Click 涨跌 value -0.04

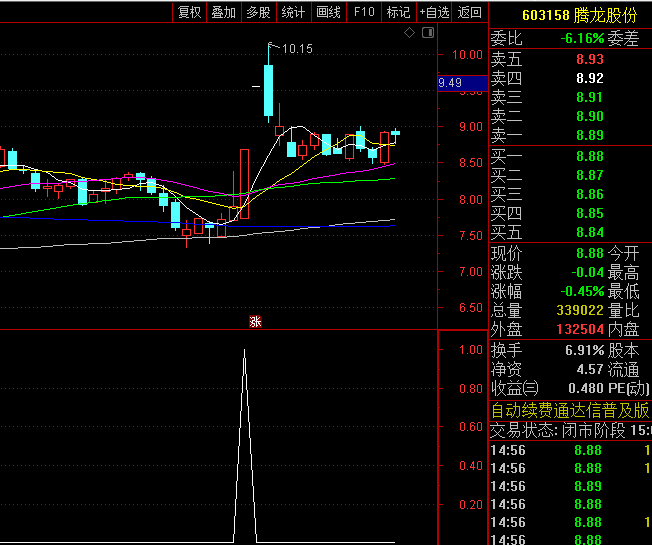click(x=588, y=272)
